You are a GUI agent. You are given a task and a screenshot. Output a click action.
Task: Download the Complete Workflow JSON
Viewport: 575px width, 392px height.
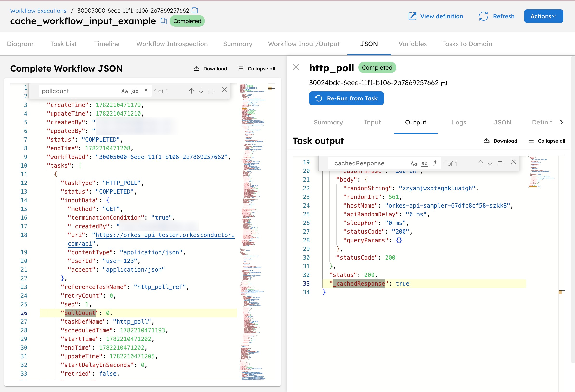click(210, 69)
